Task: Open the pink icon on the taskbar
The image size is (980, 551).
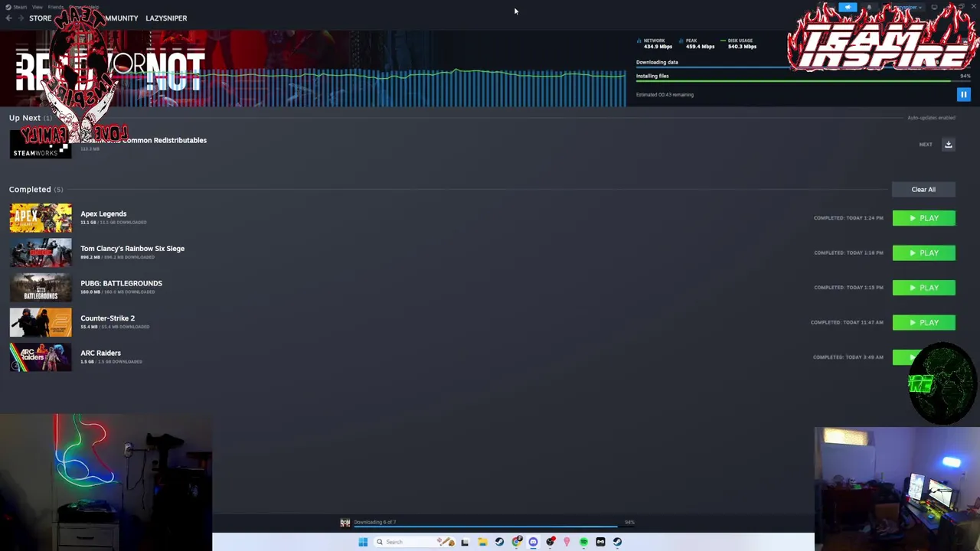Action: pos(567,542)
